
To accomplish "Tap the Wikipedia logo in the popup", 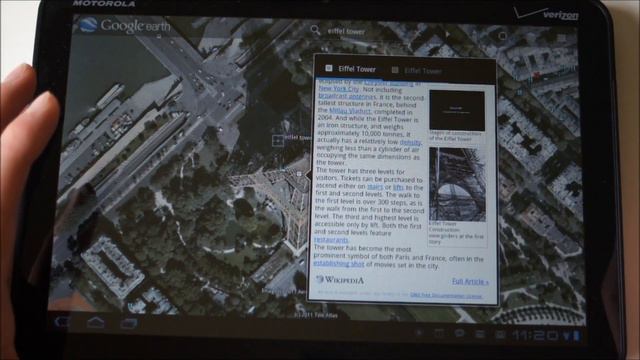I will pyautogui.click(x=340, y=280).
